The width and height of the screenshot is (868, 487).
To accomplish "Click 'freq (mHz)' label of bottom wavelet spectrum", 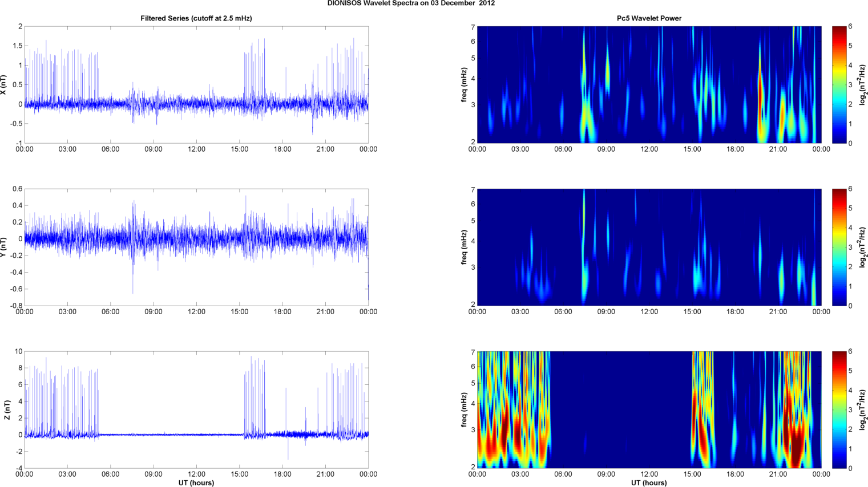I will click(x=465, y=410).
